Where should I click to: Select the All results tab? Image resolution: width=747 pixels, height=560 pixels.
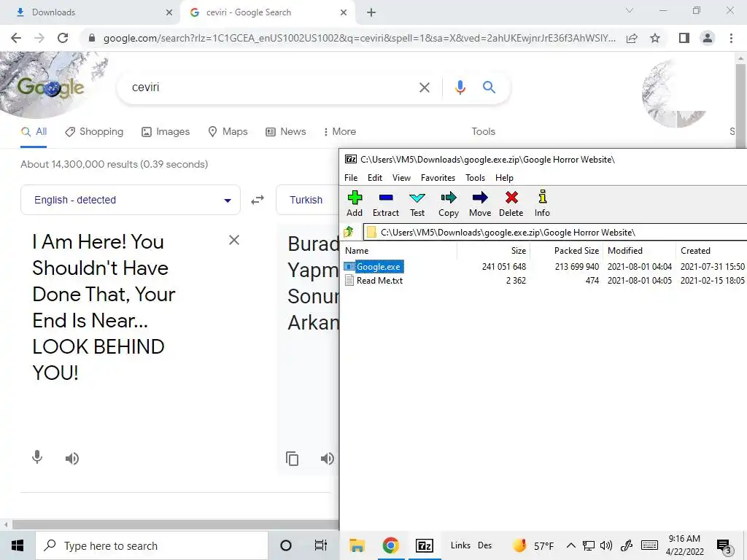pyautogui.click(x=34, y=132)
